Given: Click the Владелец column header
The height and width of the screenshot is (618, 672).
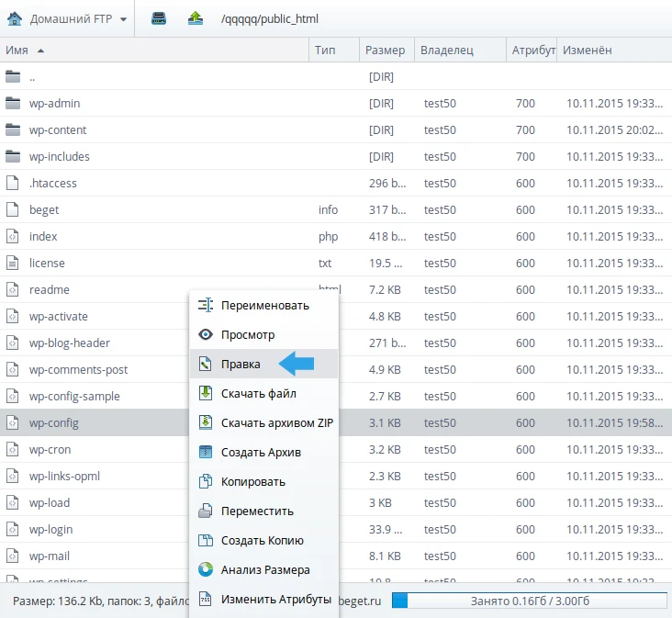Looking at the screenshot, I should [x=446, y=51].
